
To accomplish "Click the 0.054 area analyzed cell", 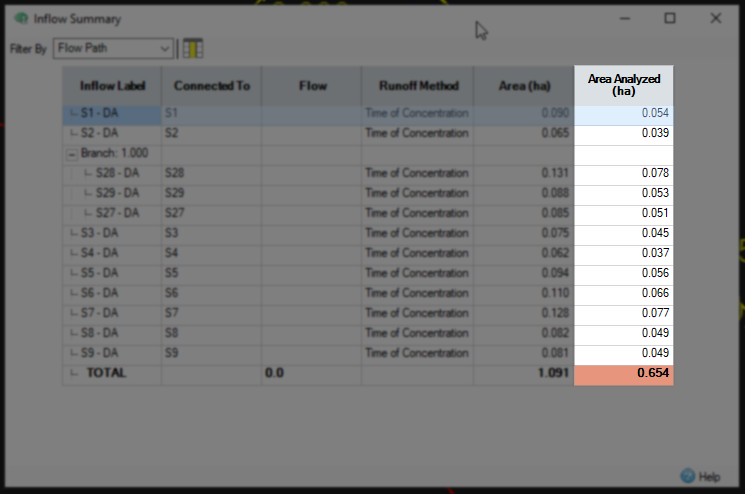I will (x=624, y=113).
